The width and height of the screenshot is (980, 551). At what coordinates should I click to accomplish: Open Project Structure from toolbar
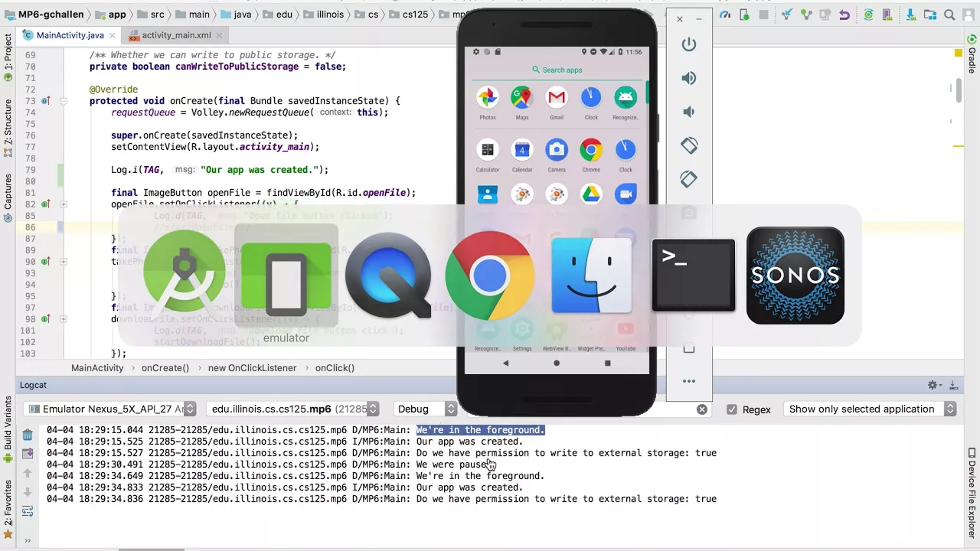[x=929, y=15]
